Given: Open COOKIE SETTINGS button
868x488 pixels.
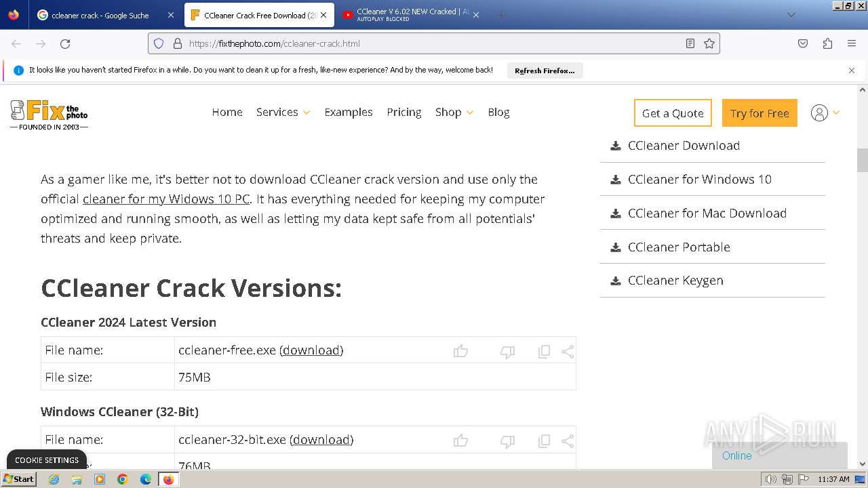Looking at the screenshot, I should point(47,460).
